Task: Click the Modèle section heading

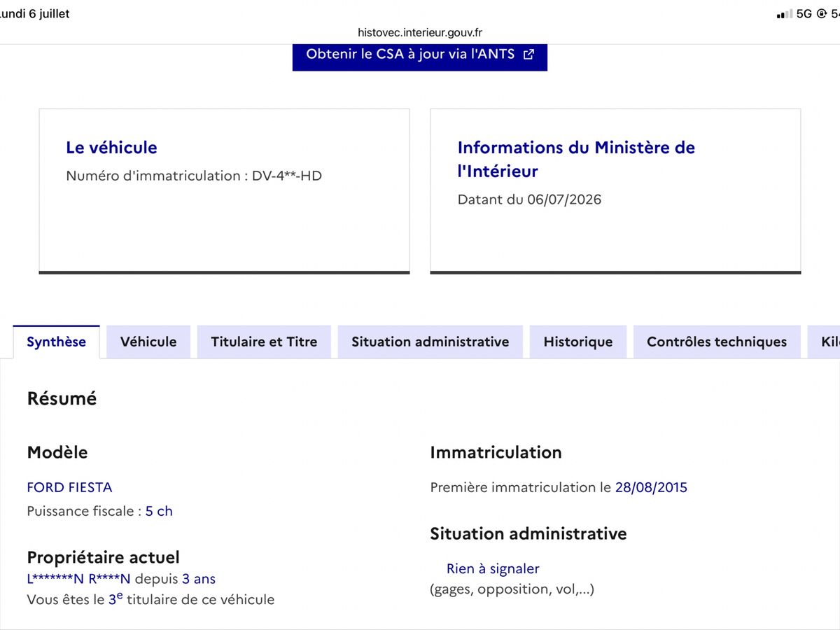Action: point(57,452)
